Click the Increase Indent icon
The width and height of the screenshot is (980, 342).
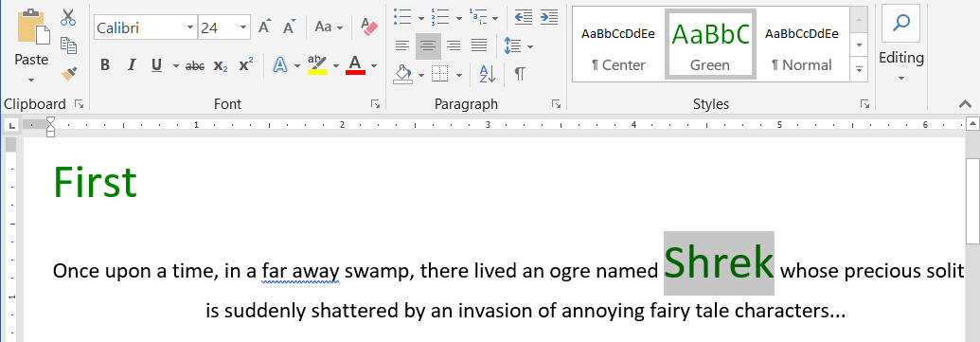[x=549, y=17]
